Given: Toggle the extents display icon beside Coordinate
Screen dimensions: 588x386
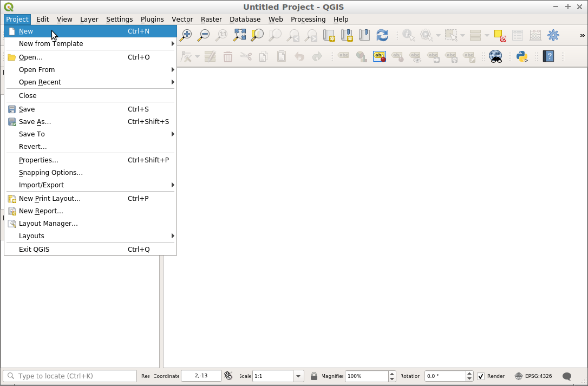Looking at the screenshot, I should click(228, 376).
